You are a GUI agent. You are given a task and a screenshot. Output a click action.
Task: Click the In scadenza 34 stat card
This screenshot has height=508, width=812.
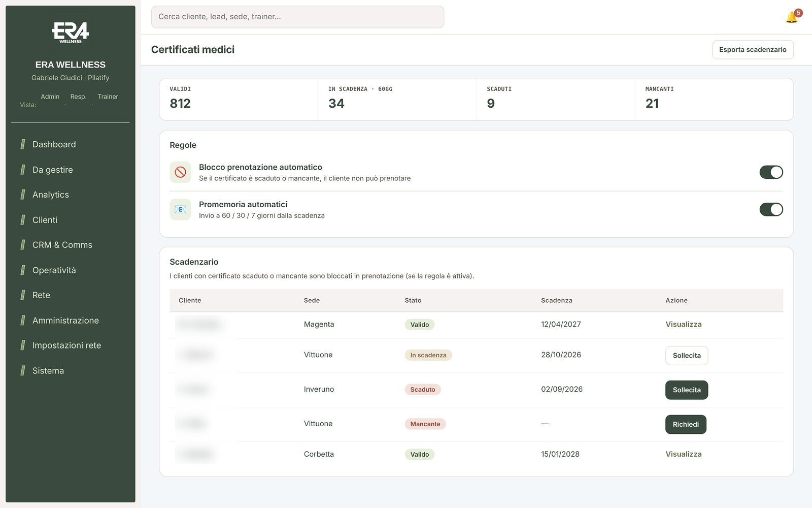pyautogui.click(x=397, y=99)
